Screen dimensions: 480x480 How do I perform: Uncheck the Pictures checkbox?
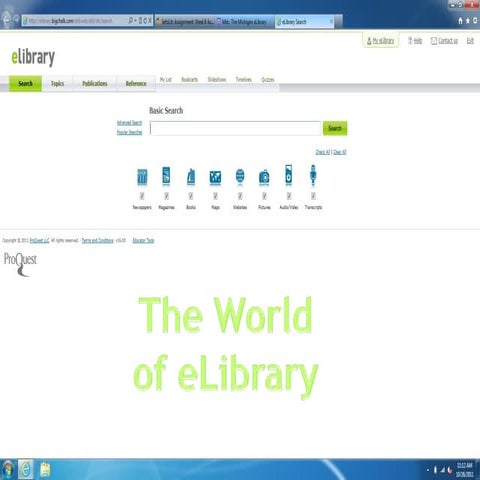coord(264,196)
